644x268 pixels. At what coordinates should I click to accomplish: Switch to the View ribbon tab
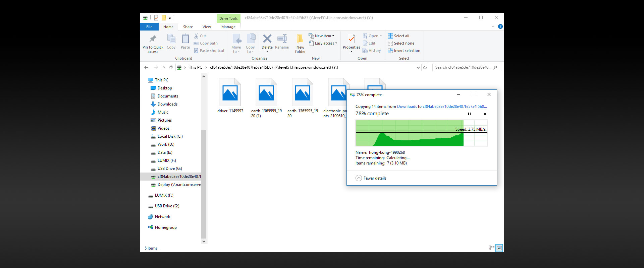click(x=207, y=27)
